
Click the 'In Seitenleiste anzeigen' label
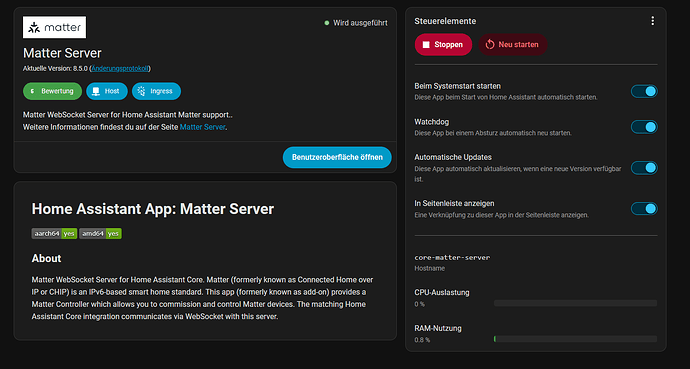click(x=454, y=204)
